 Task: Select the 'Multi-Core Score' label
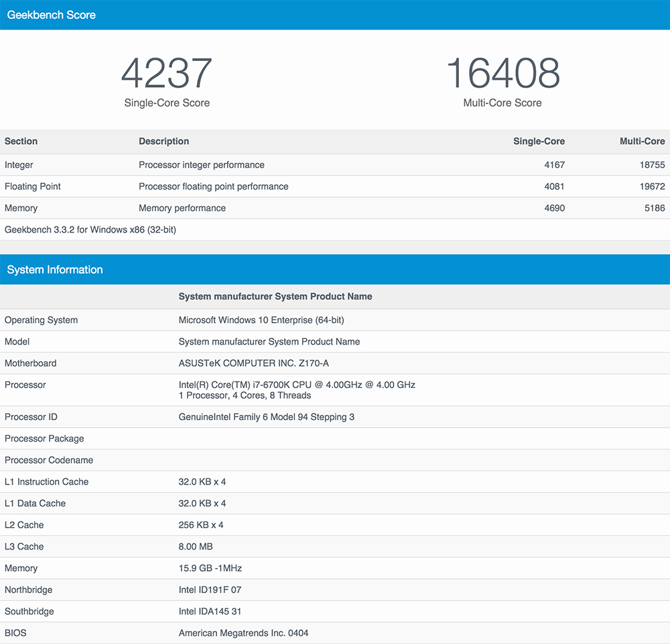pyautogui.click(x=503, y=103)
